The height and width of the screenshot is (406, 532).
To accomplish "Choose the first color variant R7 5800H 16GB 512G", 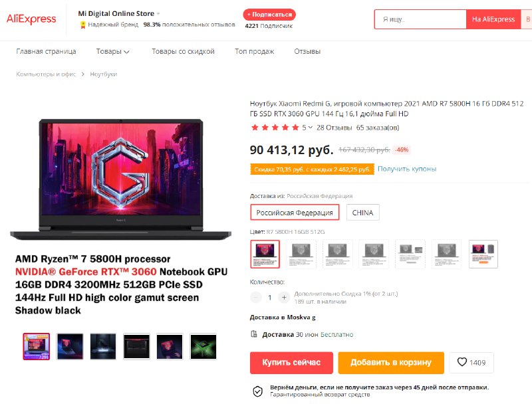I will coord(265,254).
